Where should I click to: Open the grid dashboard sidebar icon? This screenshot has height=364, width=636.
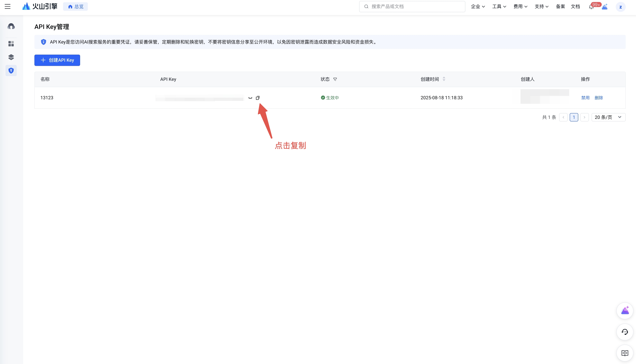click(11, 44)
